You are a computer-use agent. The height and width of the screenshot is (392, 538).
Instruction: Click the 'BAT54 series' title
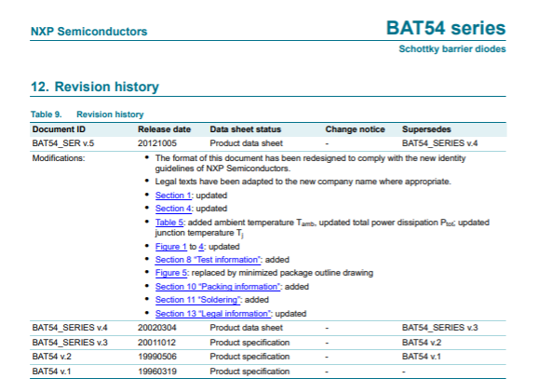pyautogui.click(x=446, y=28)
